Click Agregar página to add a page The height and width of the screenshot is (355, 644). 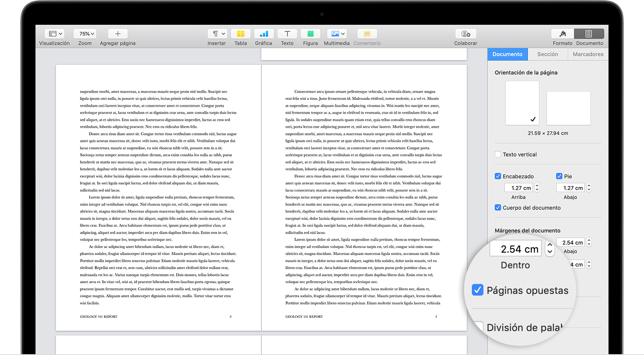point(117,34)
